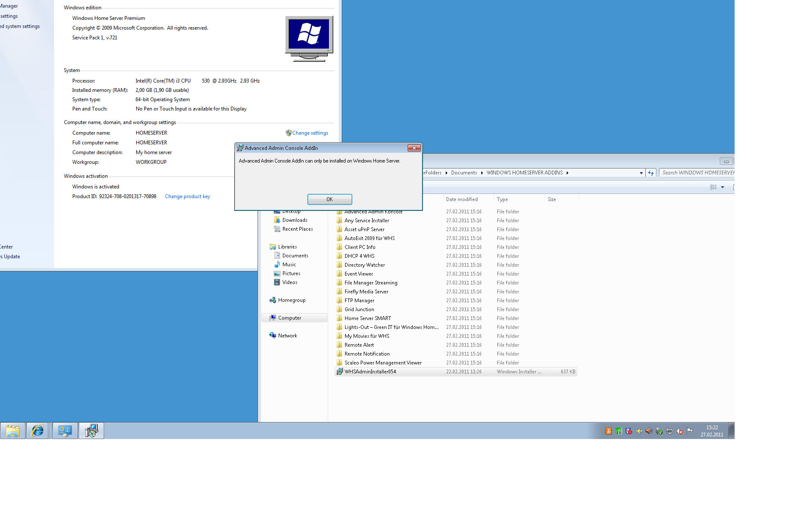Click the Safely Remove Hardware tray icon
The height and width of the screenshot is (508, 812).
tap(659, 431)
